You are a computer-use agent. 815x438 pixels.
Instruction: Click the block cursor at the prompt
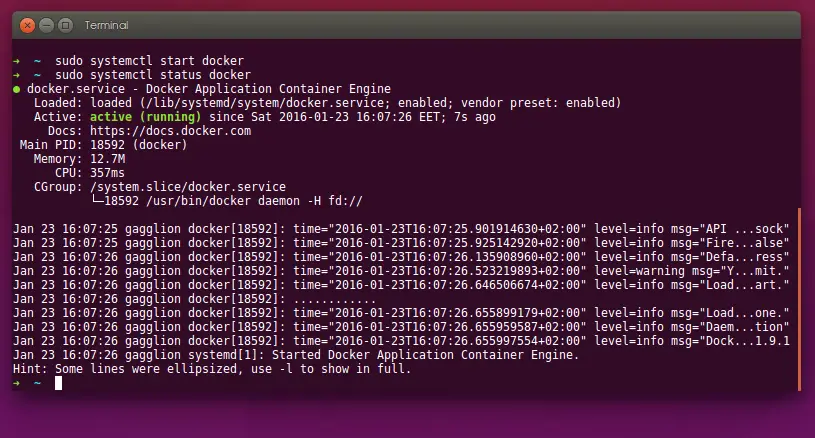(x=58, y=383)
